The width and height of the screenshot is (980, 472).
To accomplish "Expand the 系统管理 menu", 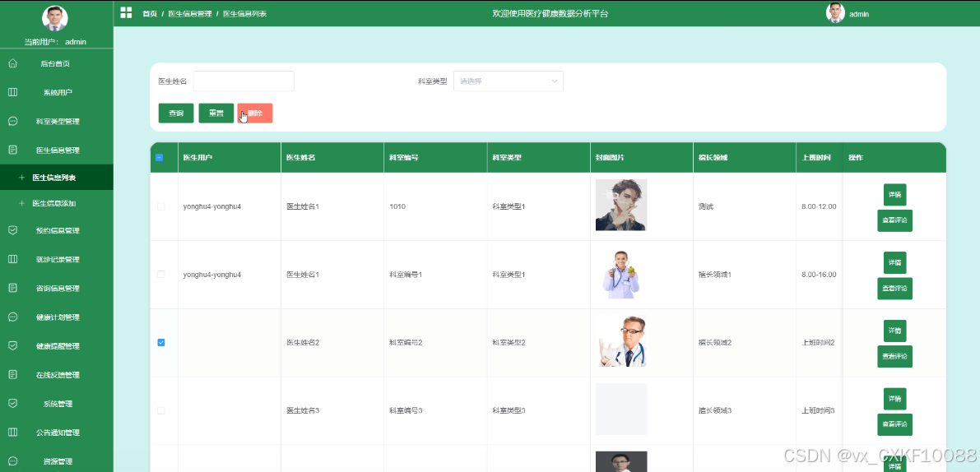I will [57, 403].
